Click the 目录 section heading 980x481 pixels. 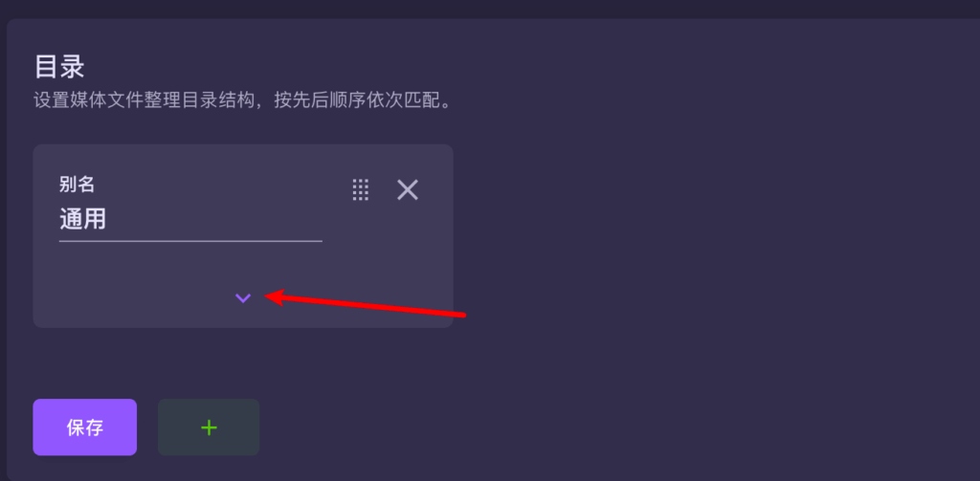point(59,67)
